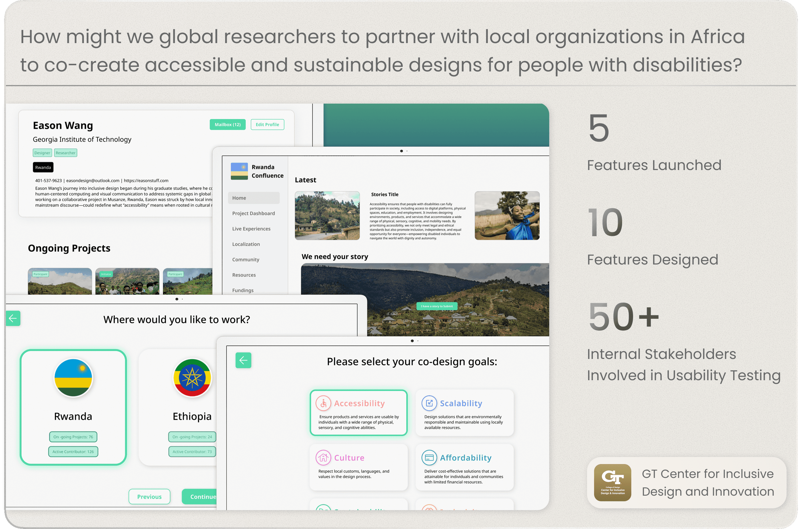Click Rwanda's 'On-going Projects: 76' badge
This screenshot has width=812, height=529.
[x=73, y=437]
